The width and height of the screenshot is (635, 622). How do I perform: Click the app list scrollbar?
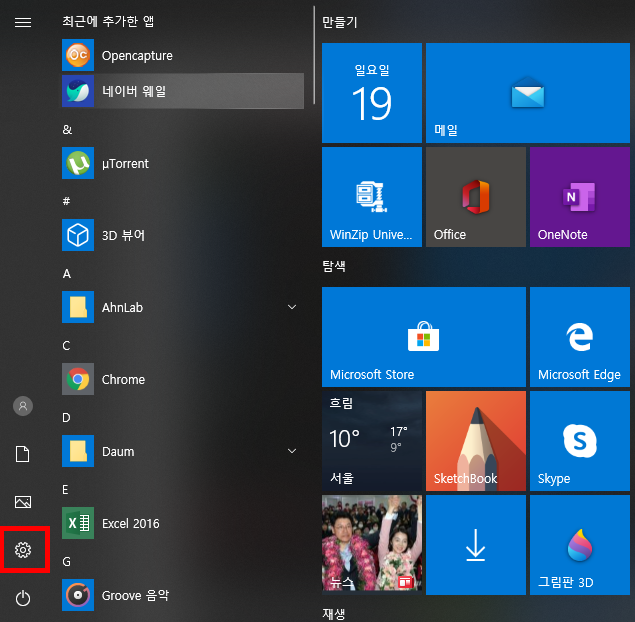coord(314,55)
